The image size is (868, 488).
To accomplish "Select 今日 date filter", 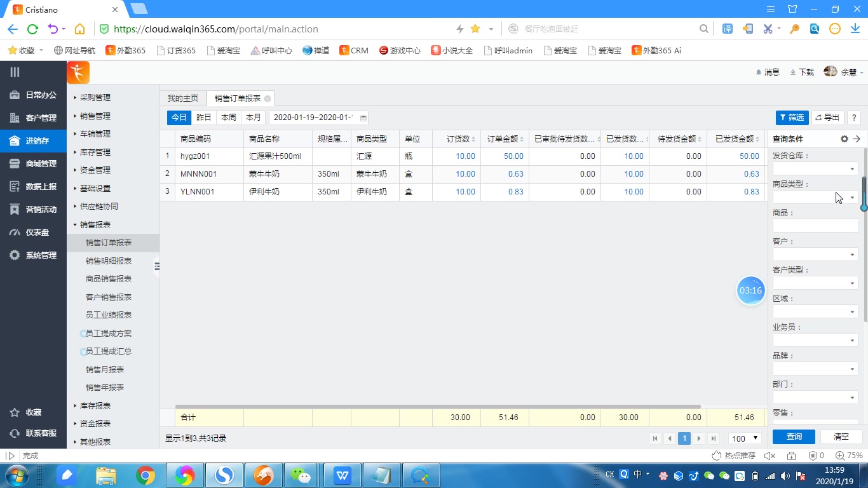I will point(179,118).
